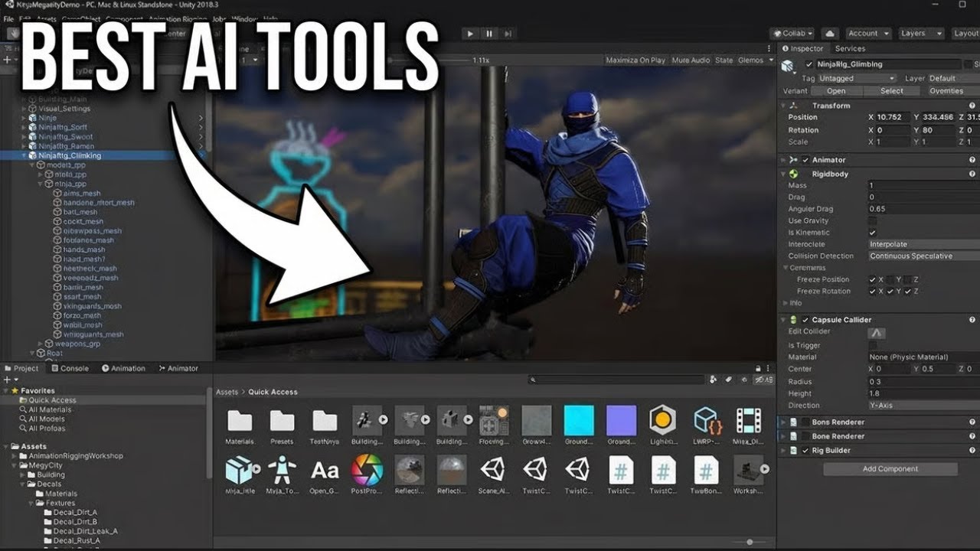This screenshot has width=980, height=551.
Task: Open the Collision Detection dropdown
Action: [924, 256]
